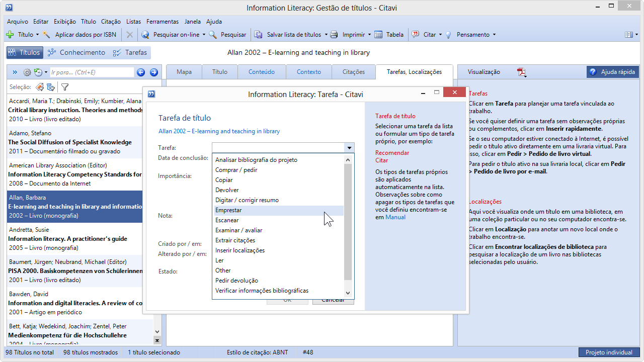Screen dimensions: 644x362
Task: Click the Citar link in dialog help
Action: pyautogui.click(x=382, y=160)
